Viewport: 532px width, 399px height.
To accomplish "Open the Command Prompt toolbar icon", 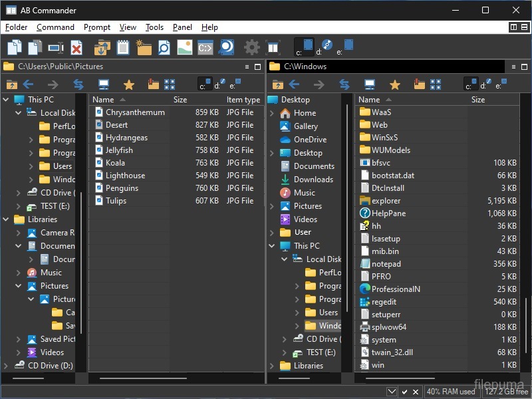I will pyautogui.click(x=205, y=47).
